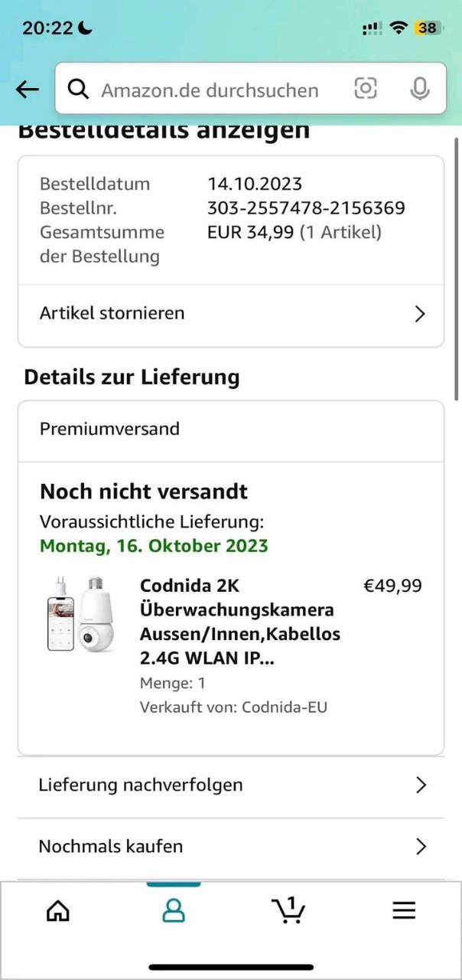Select Nochmals kaufen option
Viewport: 462px width, 980px height.
111,846
